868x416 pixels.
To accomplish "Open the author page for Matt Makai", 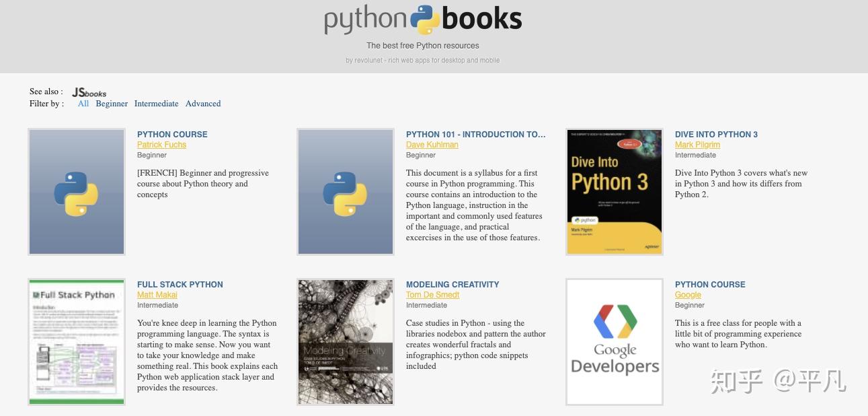I will (157, 295).
